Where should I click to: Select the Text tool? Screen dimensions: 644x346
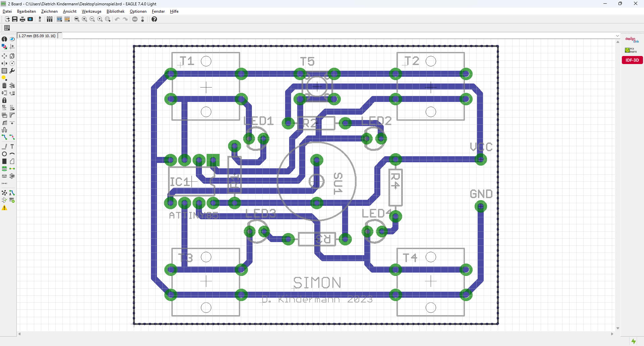pyautogui.click(x=12, y=147)
